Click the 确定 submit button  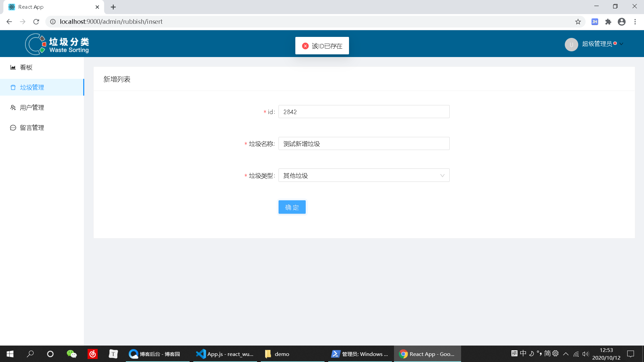292,207
